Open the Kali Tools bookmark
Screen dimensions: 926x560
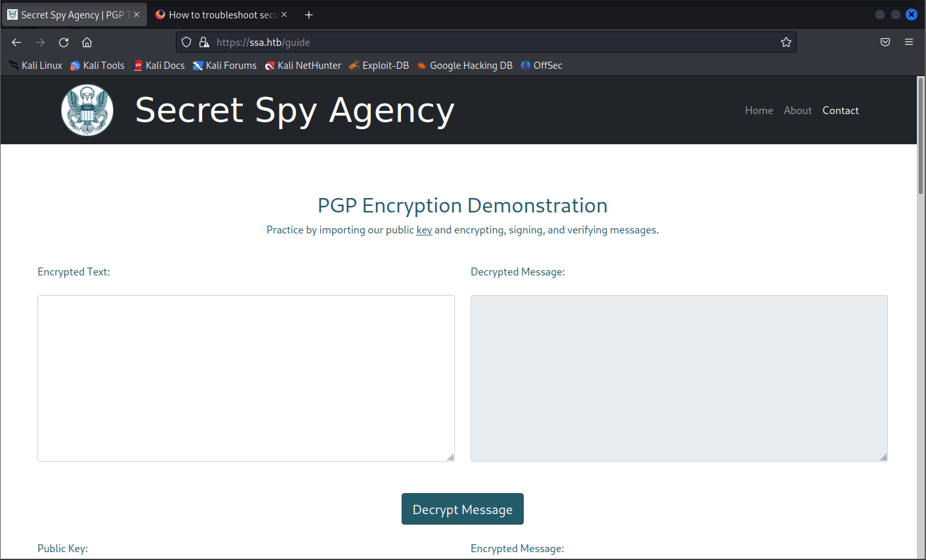(97, 66)
